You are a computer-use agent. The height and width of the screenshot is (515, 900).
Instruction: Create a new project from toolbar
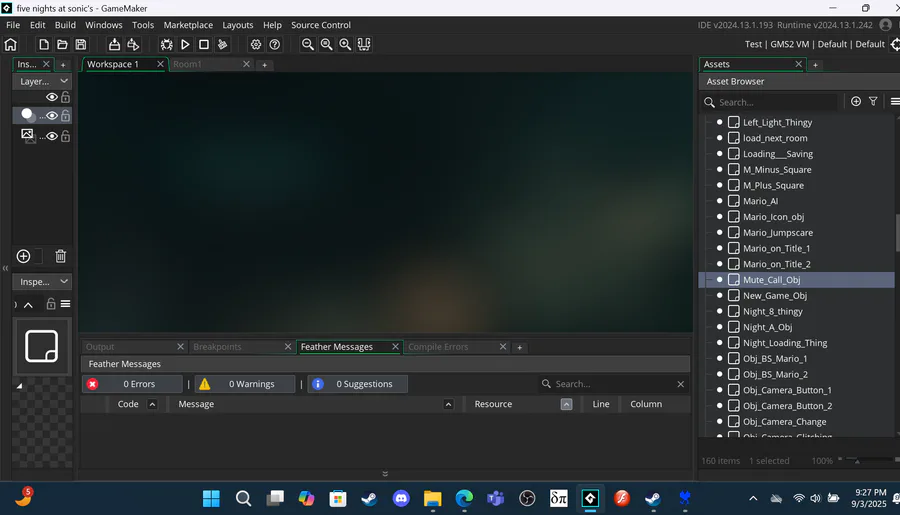pyautogui.click(x=44, y=44)
